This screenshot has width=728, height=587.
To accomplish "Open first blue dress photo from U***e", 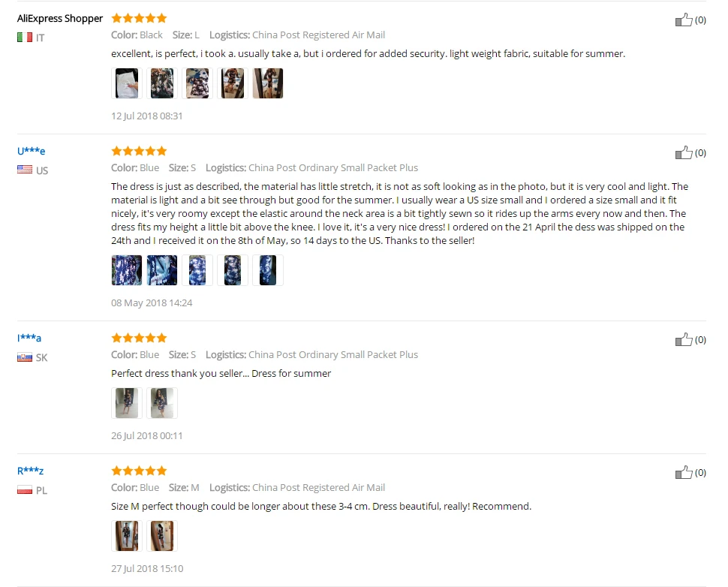I will point(127,269).
